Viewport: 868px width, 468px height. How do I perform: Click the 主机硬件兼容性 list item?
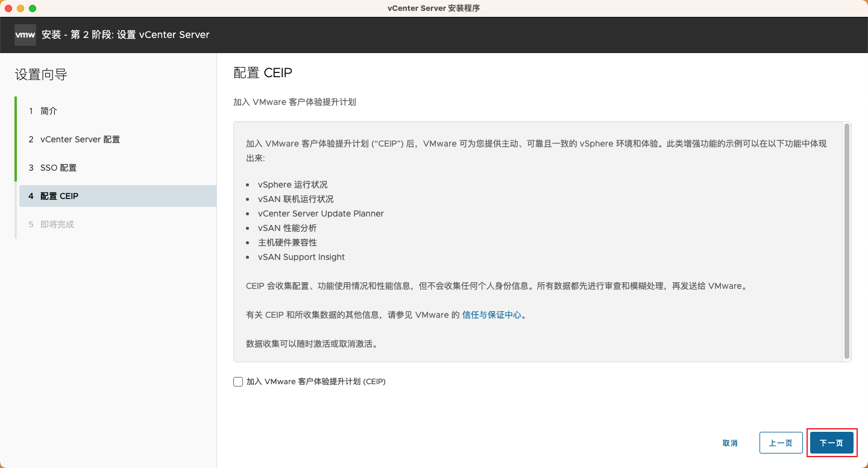click(x=288, y=242)
